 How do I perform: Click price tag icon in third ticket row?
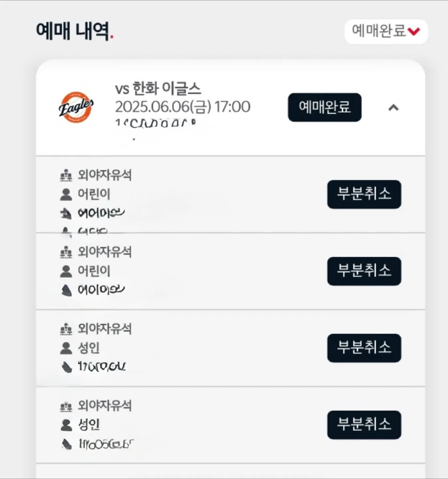point(67,367)
